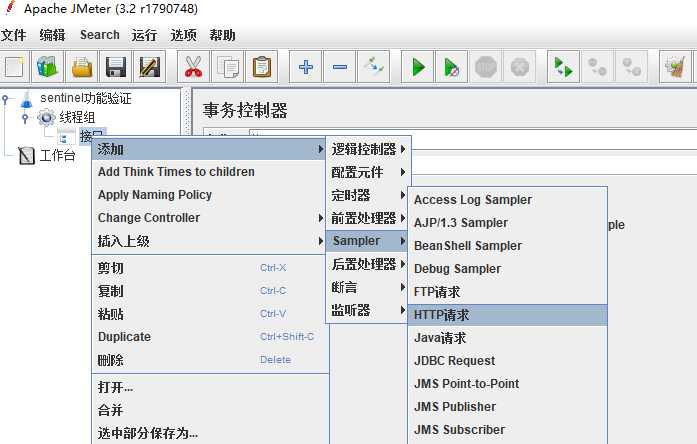
Task: Click the Copy toolbar icon
Action: click(228, 67)
